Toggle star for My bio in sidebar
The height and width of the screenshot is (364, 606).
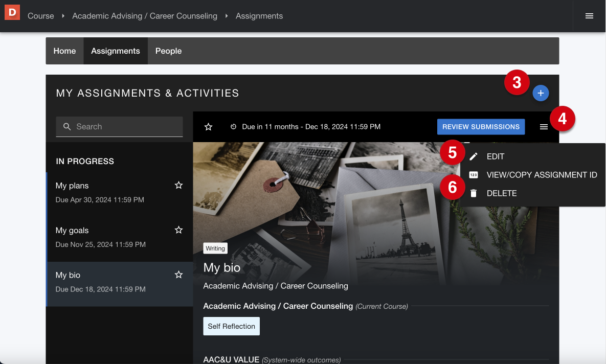(x=178, y=275)
